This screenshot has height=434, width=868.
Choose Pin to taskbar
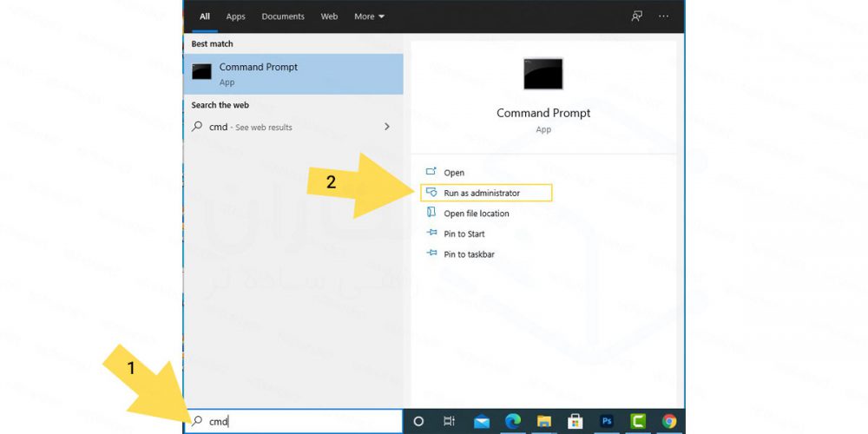(469, 254)
